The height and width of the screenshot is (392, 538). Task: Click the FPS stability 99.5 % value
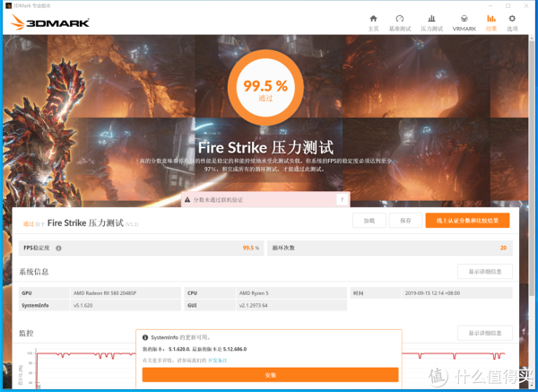[251, 248]
